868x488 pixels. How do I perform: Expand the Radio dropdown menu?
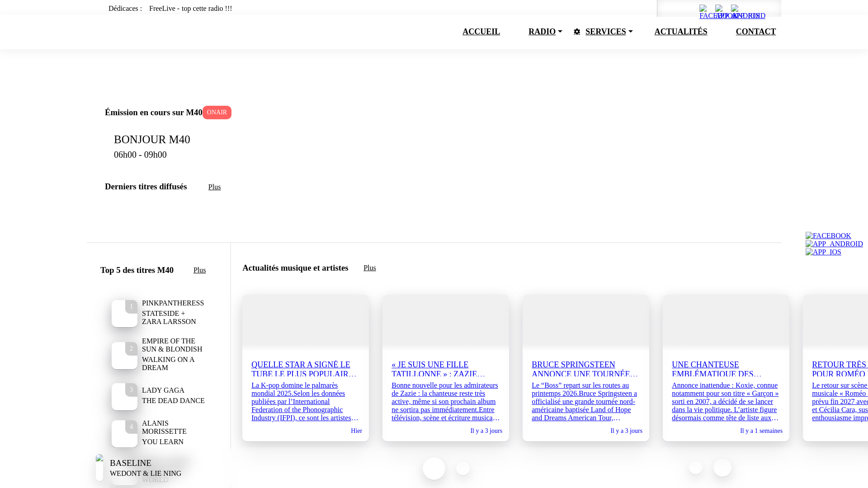pyautogui.click(x=545, y=32)
